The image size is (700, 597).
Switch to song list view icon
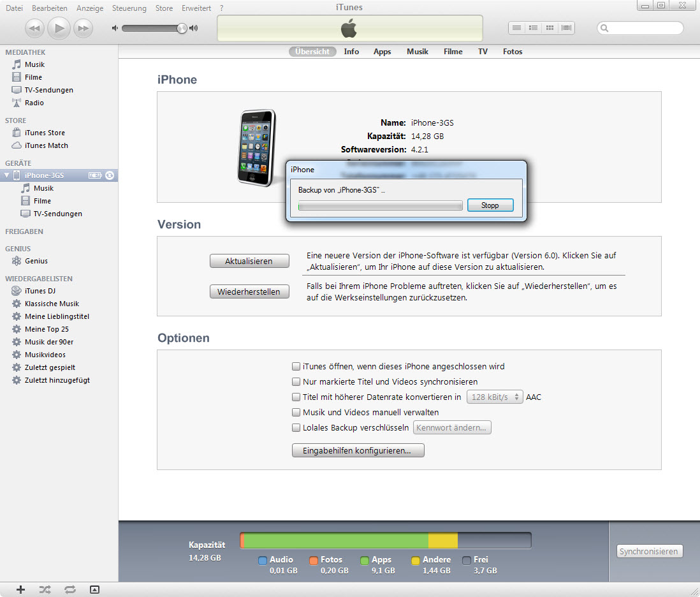pyautogui.click(x=516, y=27)
